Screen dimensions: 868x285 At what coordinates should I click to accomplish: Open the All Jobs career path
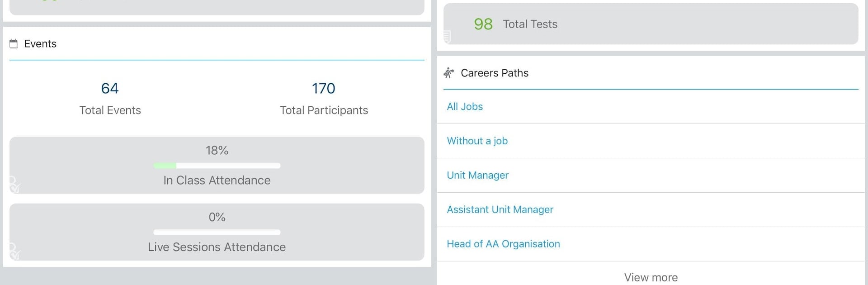coord(465,107)
